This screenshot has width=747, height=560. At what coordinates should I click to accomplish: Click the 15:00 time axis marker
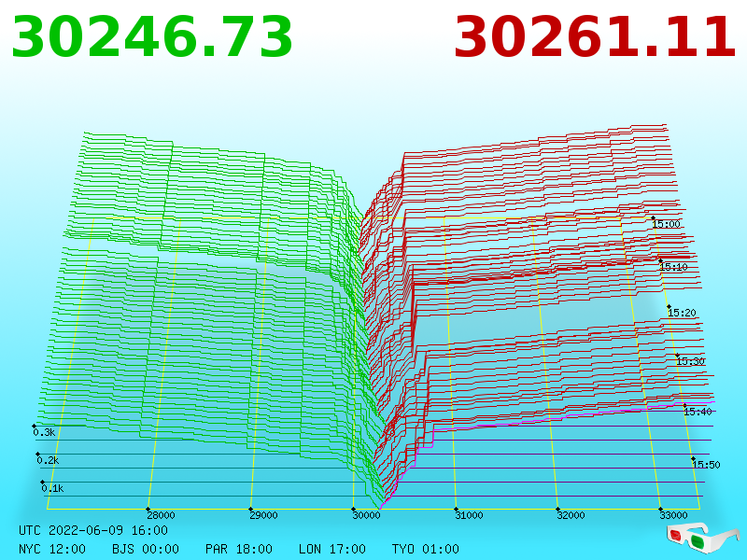click(666, 224)
